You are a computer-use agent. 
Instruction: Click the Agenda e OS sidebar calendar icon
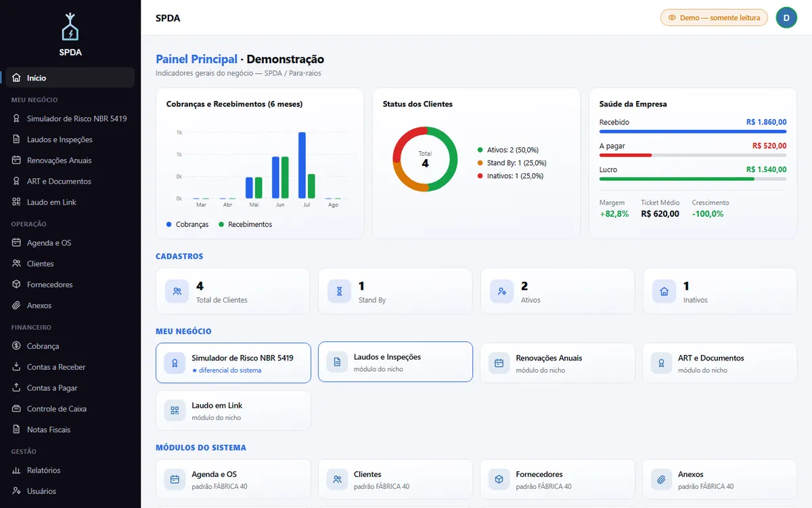pyautogui.click(x=16, y=242)
